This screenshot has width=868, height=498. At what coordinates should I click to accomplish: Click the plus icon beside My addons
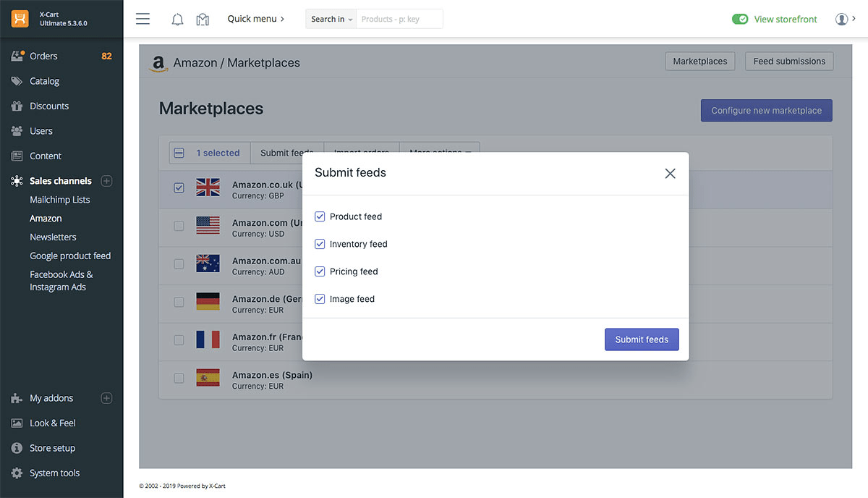(106, 398)
